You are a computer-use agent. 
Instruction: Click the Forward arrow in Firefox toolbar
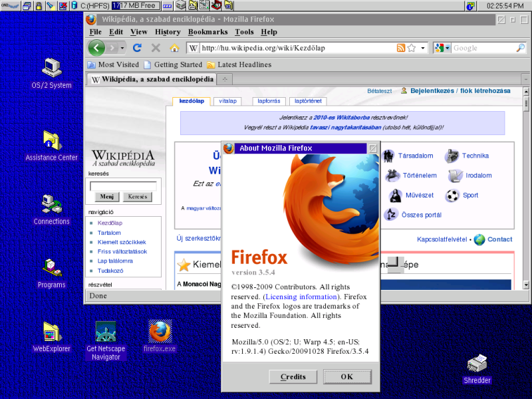pyautogui.click(x=112, y=48)
